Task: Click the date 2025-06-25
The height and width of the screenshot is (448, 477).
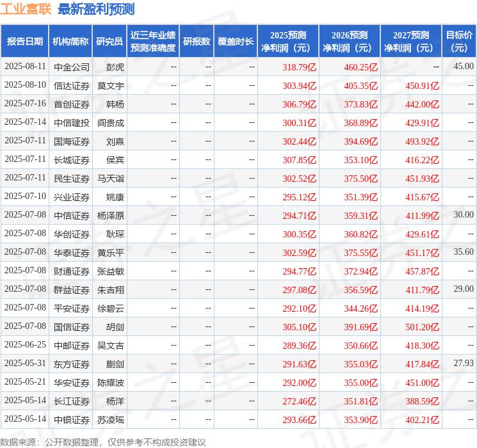Action: tap(25, 344)
